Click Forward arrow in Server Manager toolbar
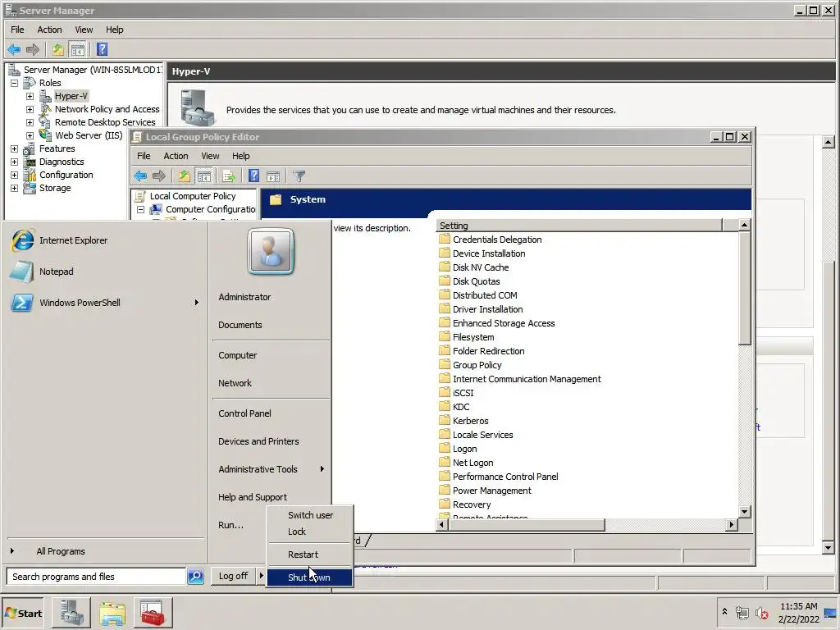The width and height of the screenshot is (840, 630). click(x=33, y=50)
